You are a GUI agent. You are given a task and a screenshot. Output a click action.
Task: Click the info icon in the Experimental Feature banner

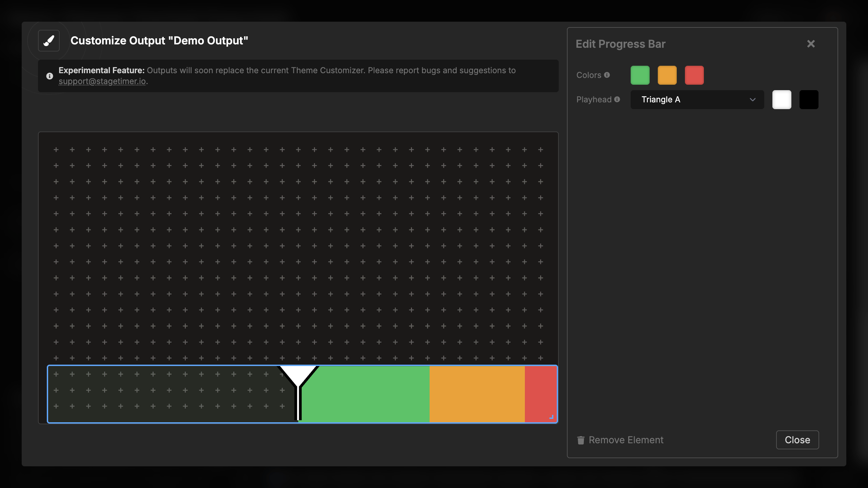coord(50,76)
